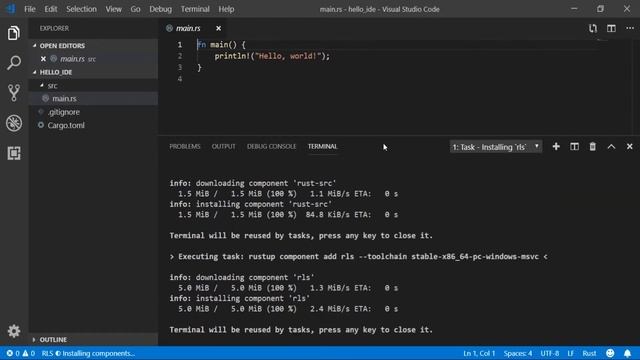Open the View menu

click(x=113, y=9)
